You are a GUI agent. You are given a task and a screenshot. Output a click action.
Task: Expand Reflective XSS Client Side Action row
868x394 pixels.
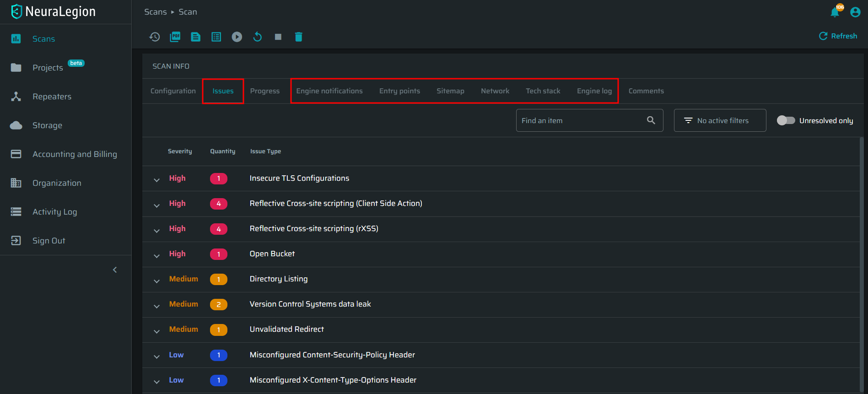(x=156, y=205)
